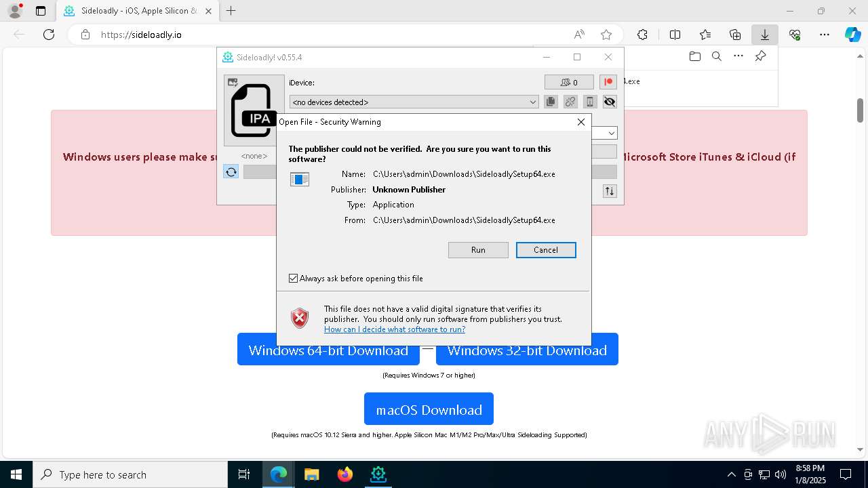
Task: Click the copy UDID icon in Sideloadly
Action: [551, 102]
